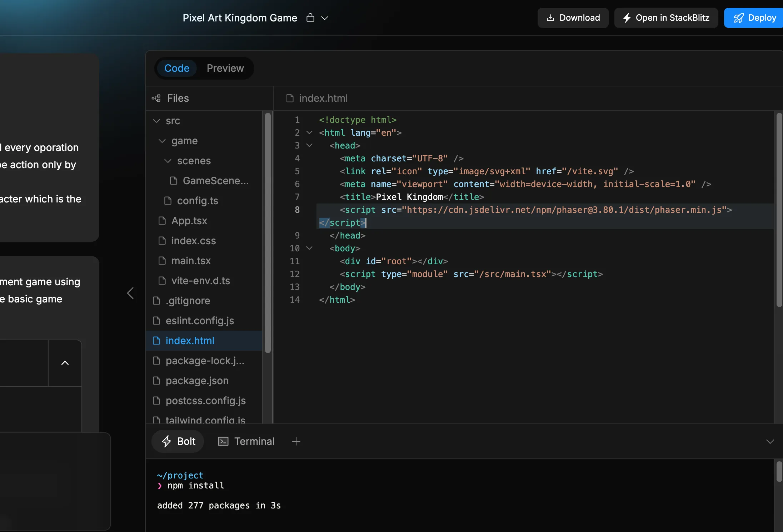783x532 pixels.
Task: Open project in StackBlitz
Action: coord(666,18)
